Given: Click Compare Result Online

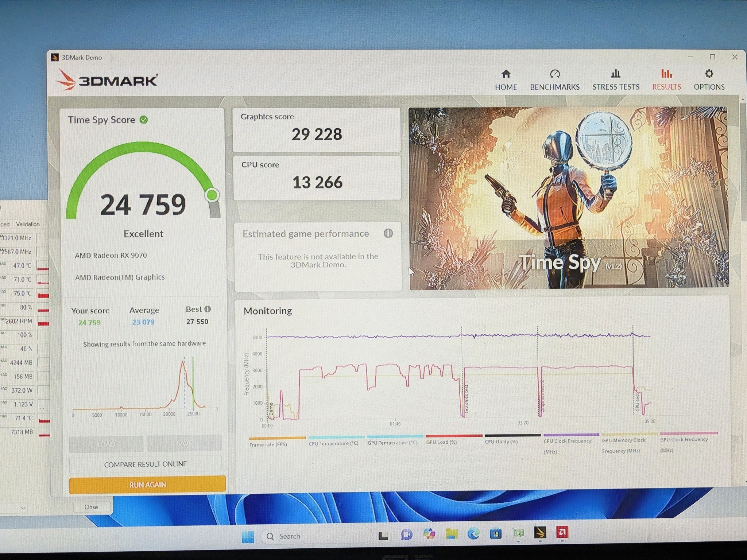Looking at the screenshot, I should click(x=146, y=464).
